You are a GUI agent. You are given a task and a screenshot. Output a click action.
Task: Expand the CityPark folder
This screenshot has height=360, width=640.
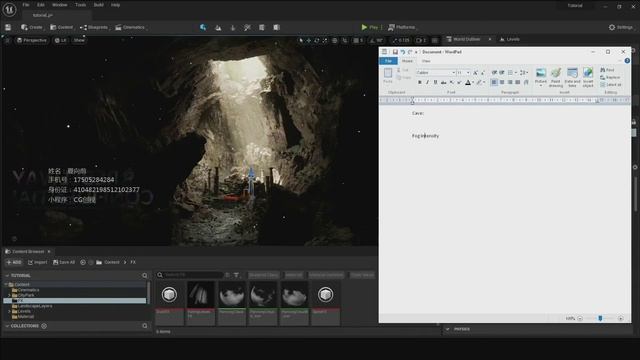point(9,295)
